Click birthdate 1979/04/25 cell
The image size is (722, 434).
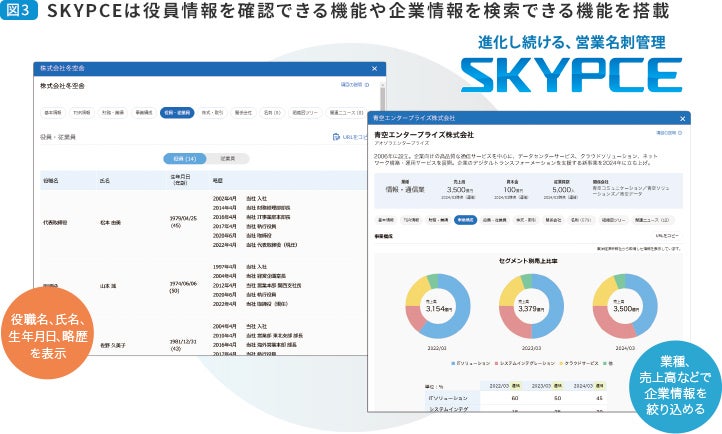tap(183, 221)
